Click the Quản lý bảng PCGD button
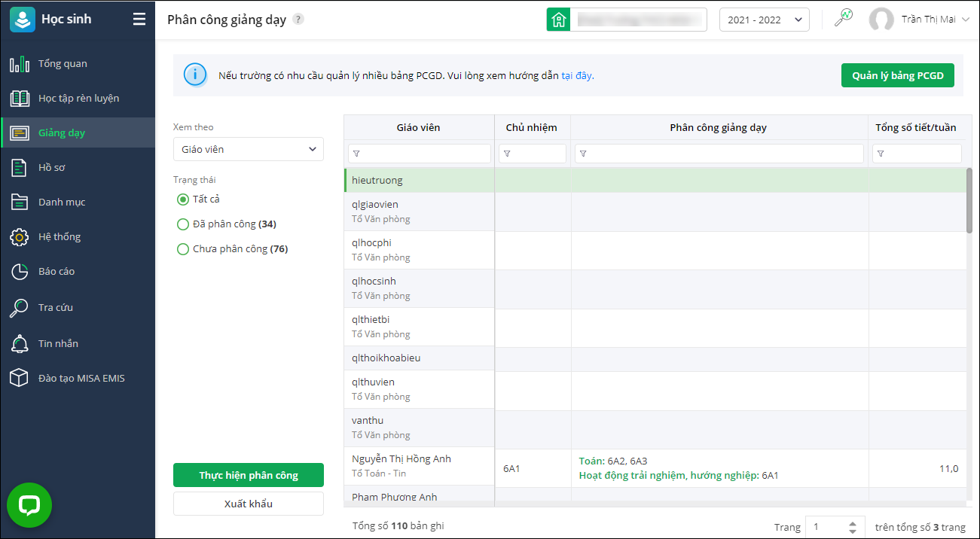980x539 pixels. click(x=897, y=75)
